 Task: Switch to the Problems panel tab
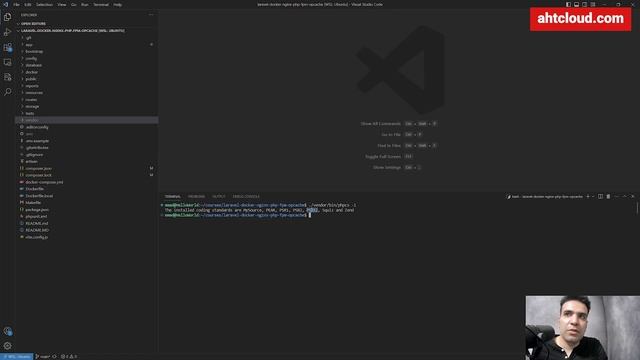coord(196,196)
